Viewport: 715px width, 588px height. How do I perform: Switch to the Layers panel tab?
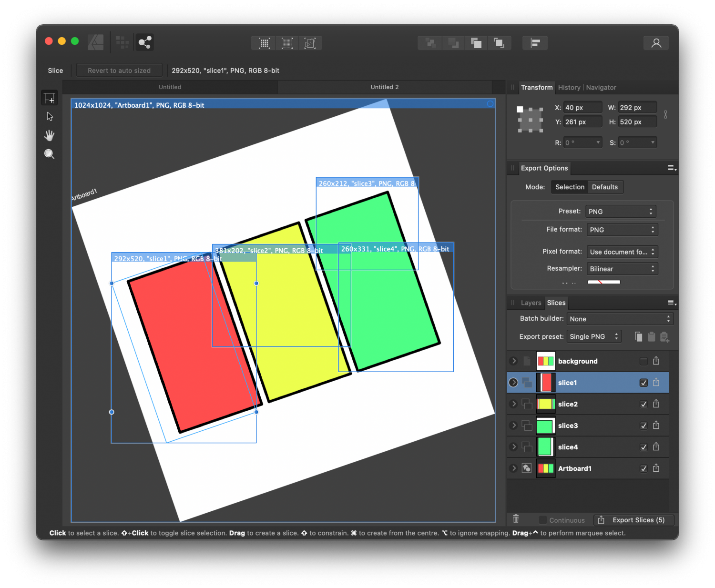point(531,303)
